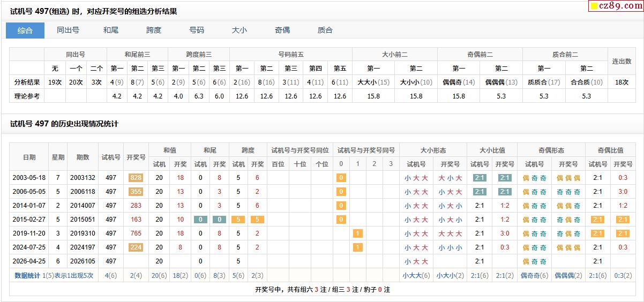Click the yellow square icon beside cz89.com

594,6
